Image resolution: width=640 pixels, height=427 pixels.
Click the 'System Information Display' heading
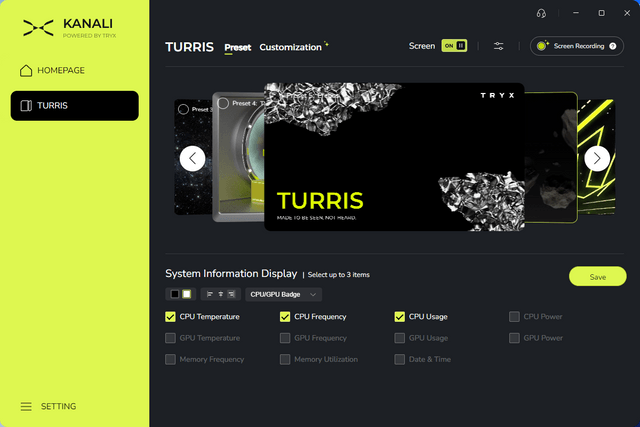pyautogui.click(x=231, y=274)
